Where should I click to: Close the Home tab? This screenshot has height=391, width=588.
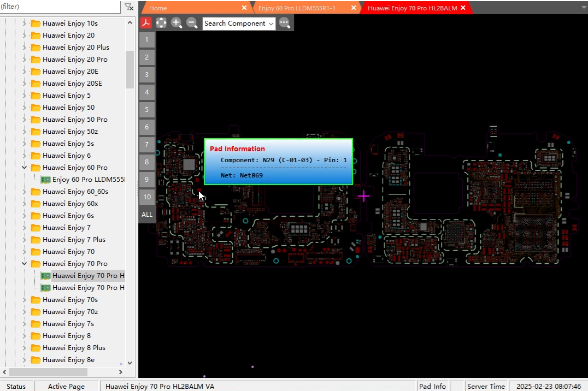[244, 8]
